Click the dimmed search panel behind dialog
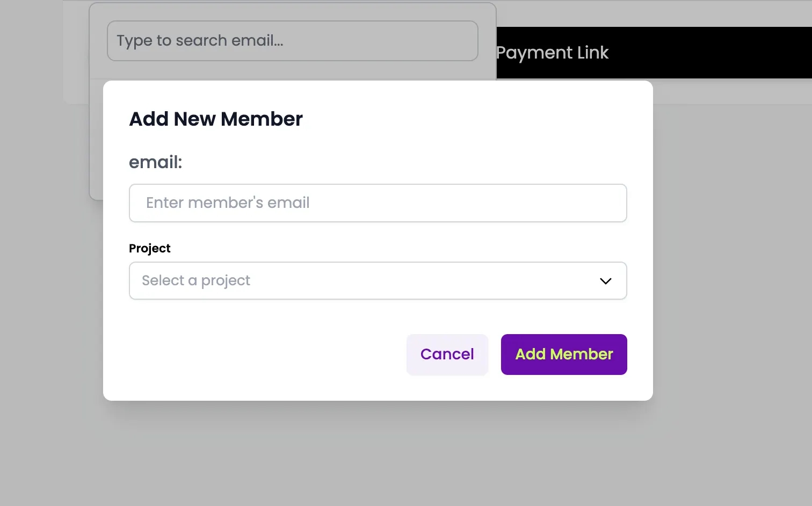This screenshot has width=812, height=506. (x=96, y=140)
